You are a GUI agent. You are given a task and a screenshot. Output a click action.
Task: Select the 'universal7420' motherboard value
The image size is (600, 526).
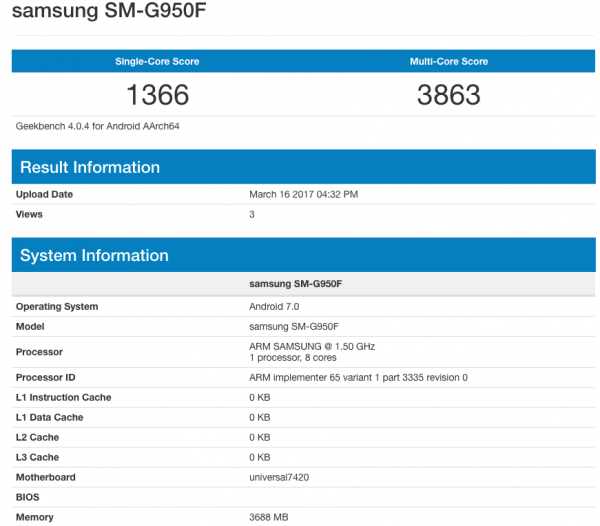tap(279, 477)
